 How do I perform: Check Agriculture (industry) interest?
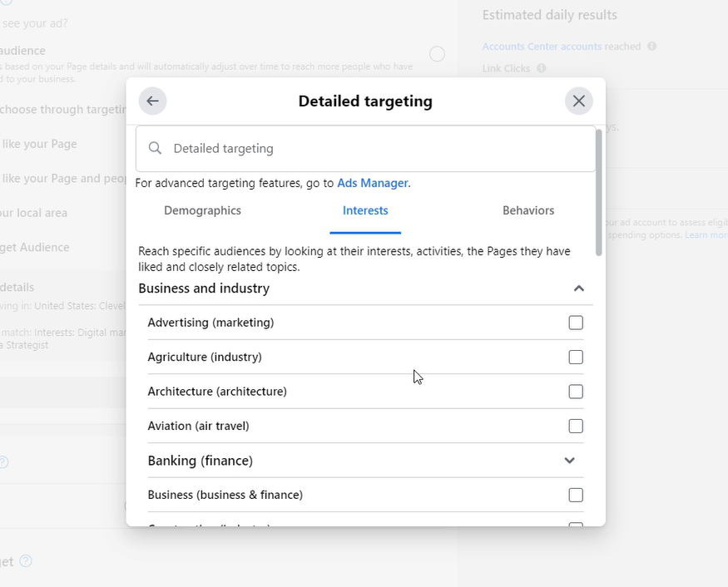575,356
